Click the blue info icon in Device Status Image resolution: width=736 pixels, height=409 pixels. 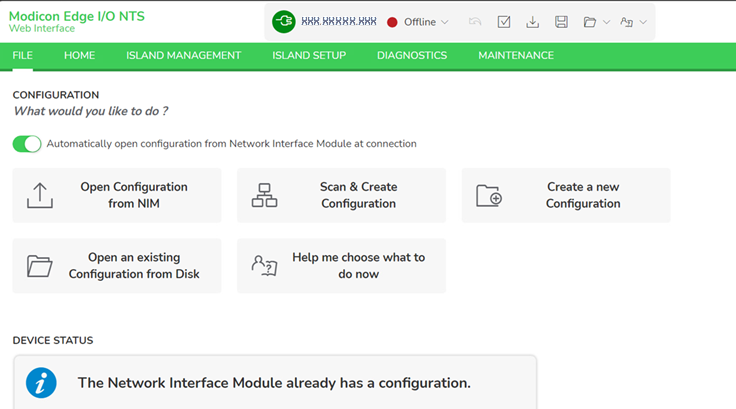41,383
